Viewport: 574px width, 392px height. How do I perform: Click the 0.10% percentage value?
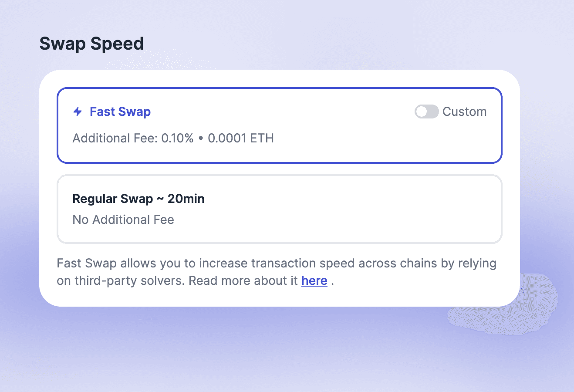coord(177,138)
